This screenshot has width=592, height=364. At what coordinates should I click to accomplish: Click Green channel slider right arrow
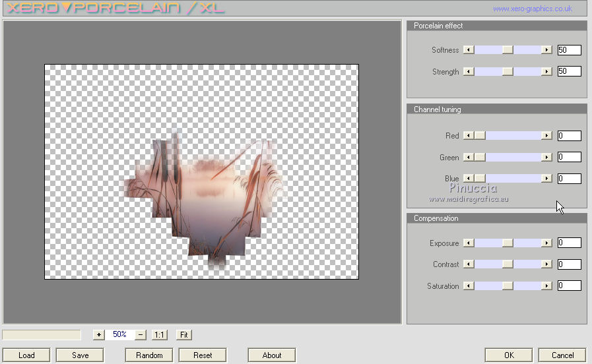pos(546,158)
